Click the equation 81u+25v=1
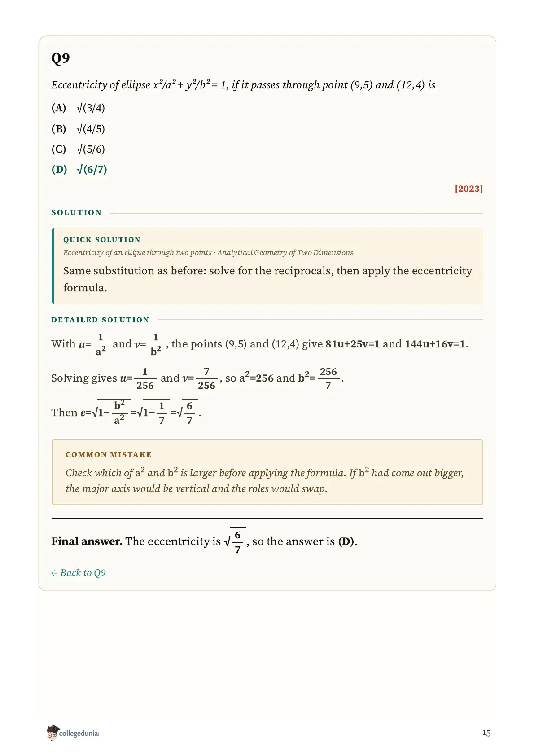The image size is (534, 756). click(x=353, y=344)
